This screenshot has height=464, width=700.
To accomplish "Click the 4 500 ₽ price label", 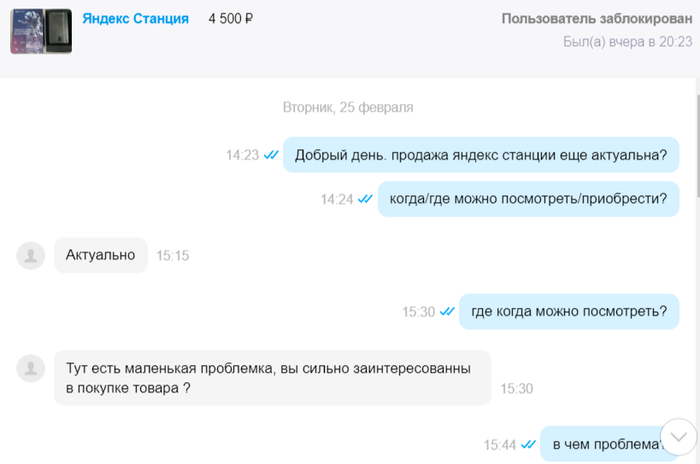I will click(x=230, y=19).
